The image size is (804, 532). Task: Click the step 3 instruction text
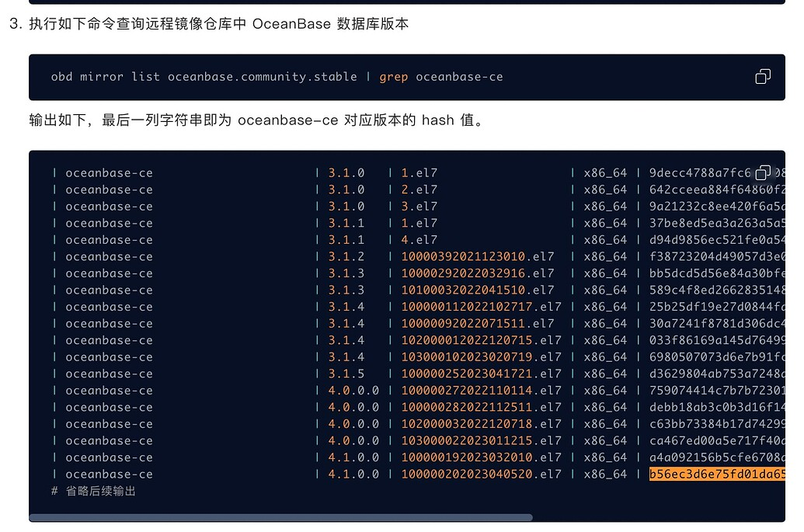(218, 24)
